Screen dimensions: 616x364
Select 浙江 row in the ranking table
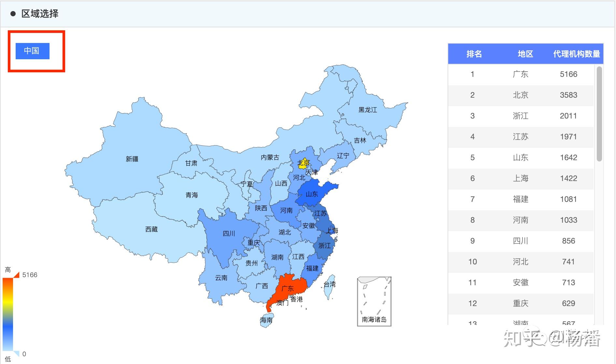(x=521, y=116)
